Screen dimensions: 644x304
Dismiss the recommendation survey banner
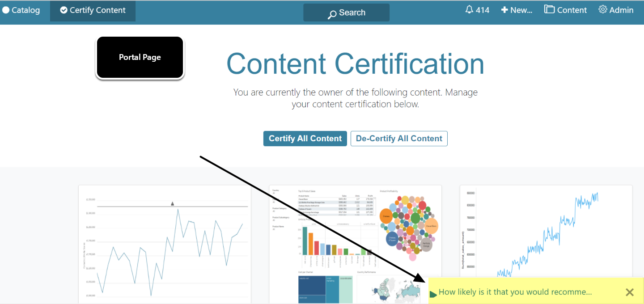(630, 292)
